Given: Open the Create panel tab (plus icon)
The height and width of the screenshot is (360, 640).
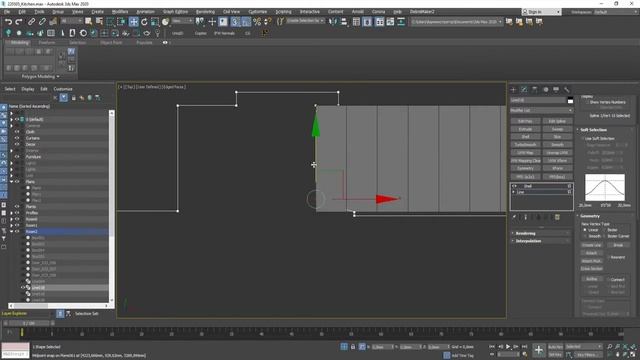Looking at the screenshot, I should [513, 89].
